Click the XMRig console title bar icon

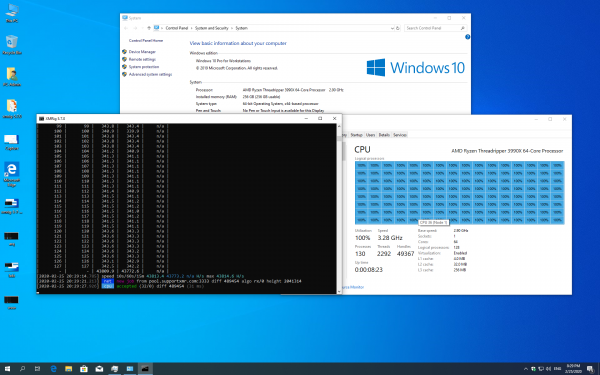point(41,119)
